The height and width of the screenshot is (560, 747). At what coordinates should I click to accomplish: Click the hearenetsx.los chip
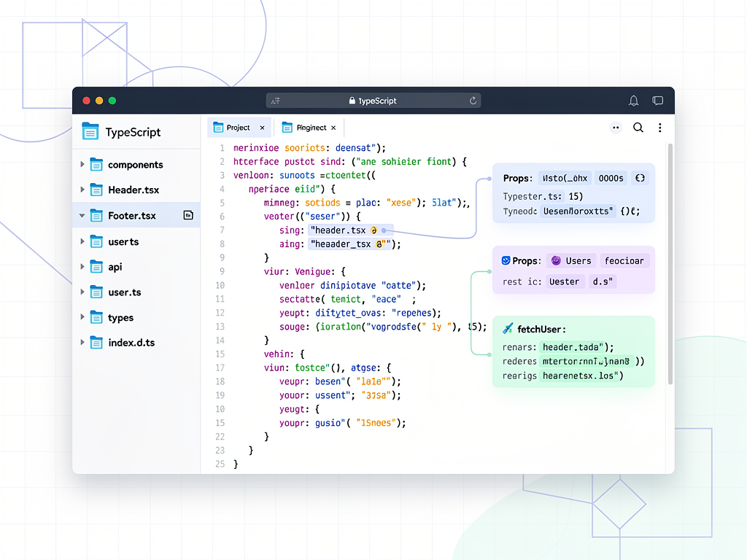pyautogui.click(x=580, y=376)
